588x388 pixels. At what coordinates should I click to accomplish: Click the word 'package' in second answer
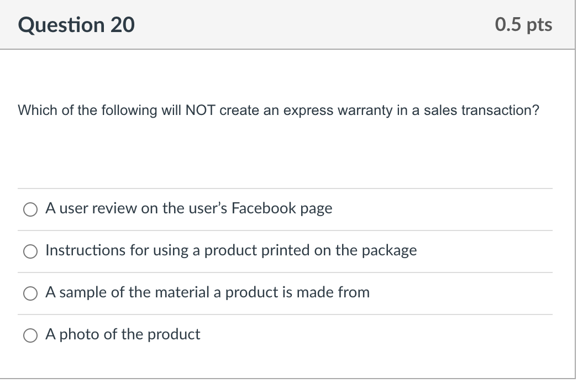389,250
